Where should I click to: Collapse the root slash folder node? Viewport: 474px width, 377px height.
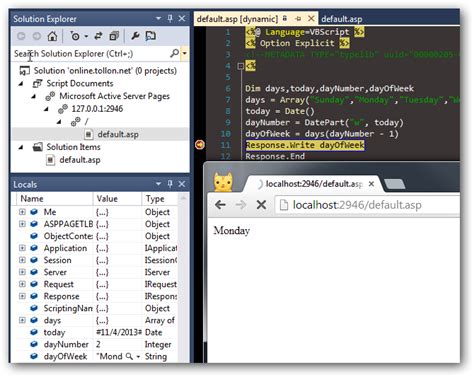pyautogui.click(x=59, y=122)
